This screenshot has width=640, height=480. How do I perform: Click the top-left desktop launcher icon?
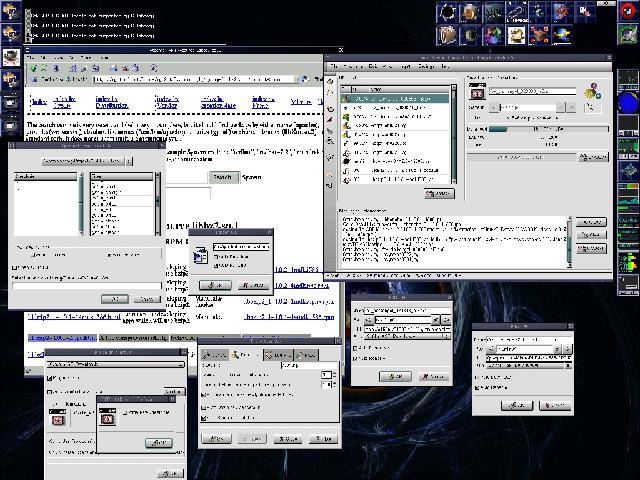click(x=10, y=11)
